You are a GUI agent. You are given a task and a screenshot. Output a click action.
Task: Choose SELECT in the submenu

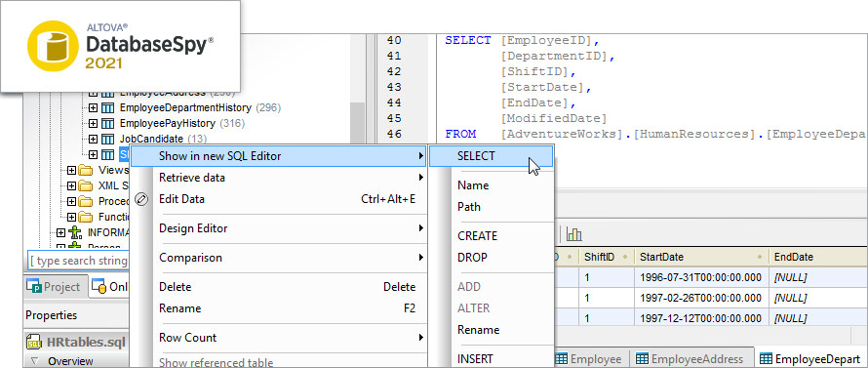(491, 156)
